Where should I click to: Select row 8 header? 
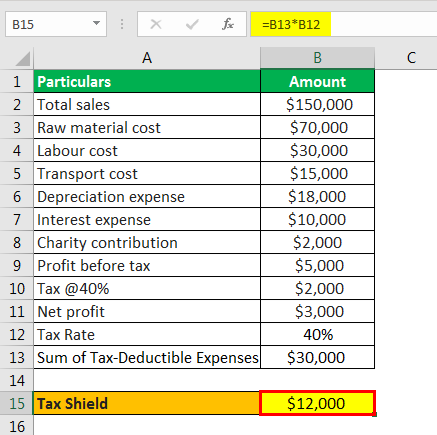point(17,243)
